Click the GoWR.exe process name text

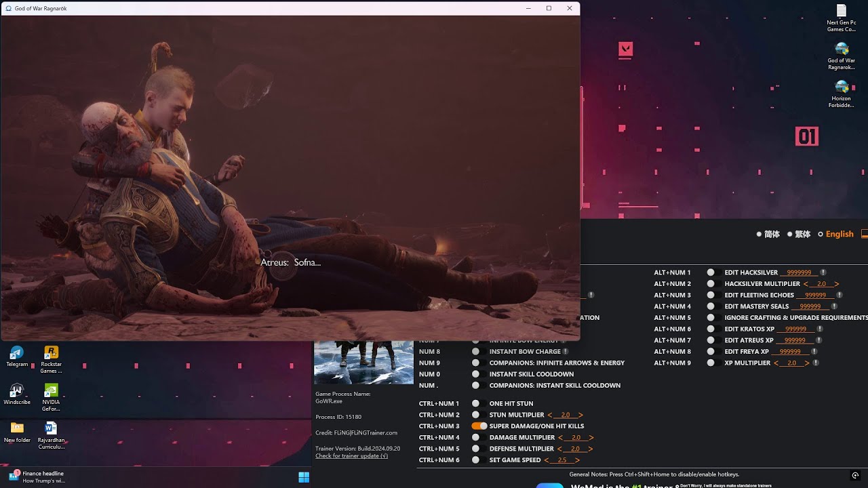329,401
